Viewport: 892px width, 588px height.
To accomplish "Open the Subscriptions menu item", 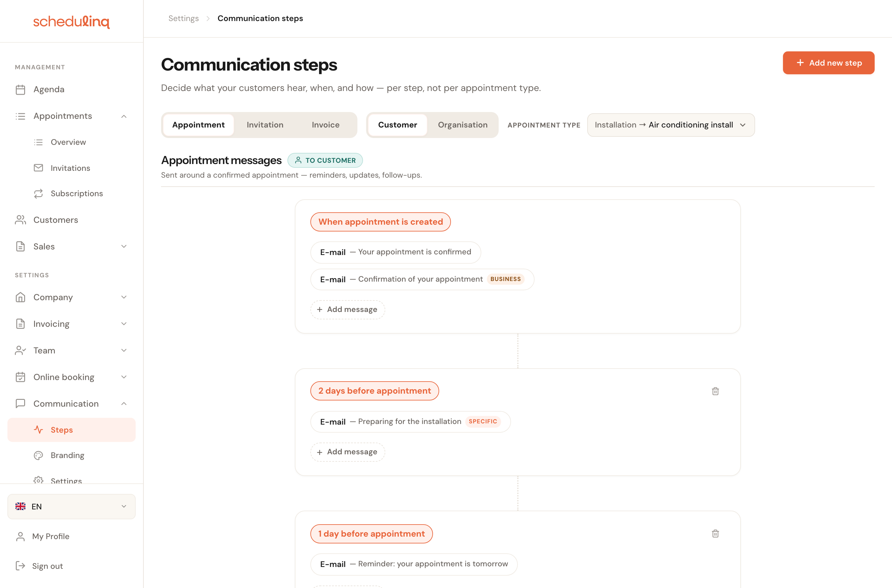I will coord(71,193).
